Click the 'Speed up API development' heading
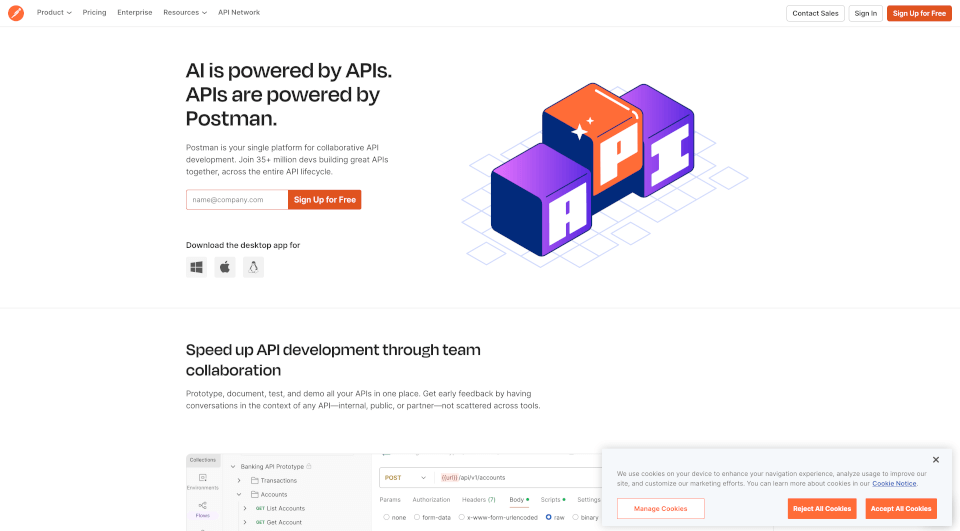 coord(333,360)
